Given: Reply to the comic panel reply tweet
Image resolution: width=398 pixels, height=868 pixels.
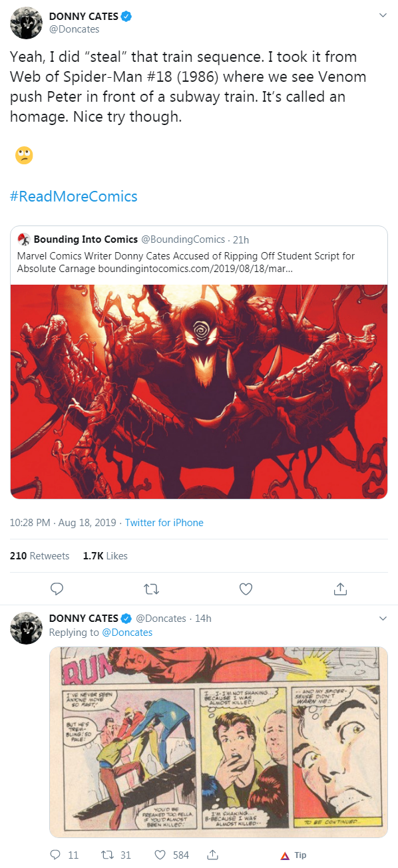Looking at the screenshot, I should pyautogui.click(x=57, y=855).
